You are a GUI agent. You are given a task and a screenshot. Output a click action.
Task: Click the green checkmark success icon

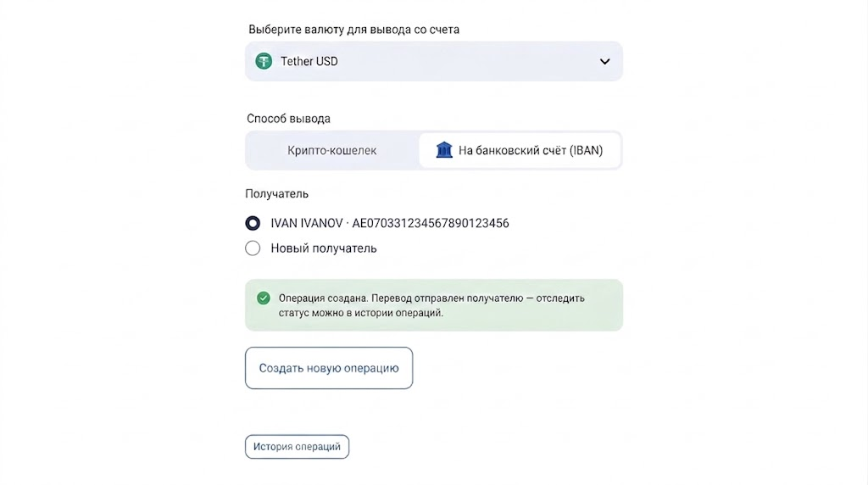click(264, 298)
